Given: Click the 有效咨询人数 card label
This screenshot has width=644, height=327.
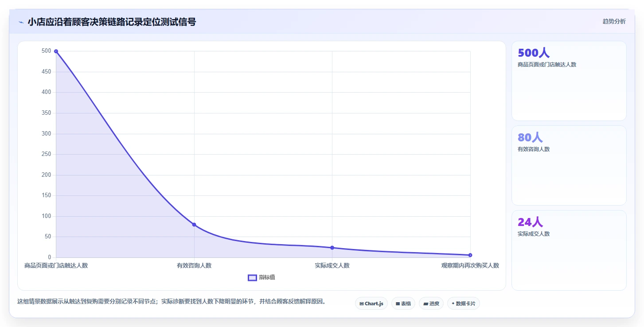Looking at the screenshot, I should click(x=534, y=149).
